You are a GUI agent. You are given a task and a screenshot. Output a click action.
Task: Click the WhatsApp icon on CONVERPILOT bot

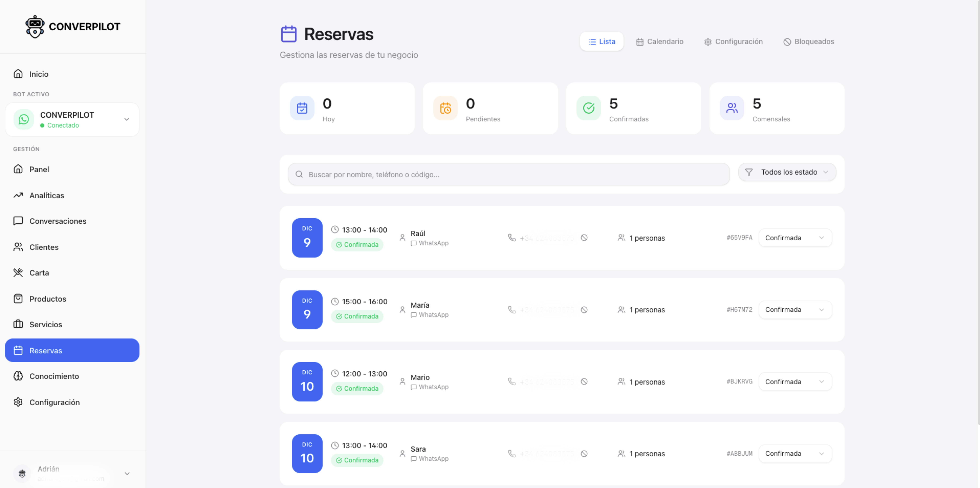24,119
